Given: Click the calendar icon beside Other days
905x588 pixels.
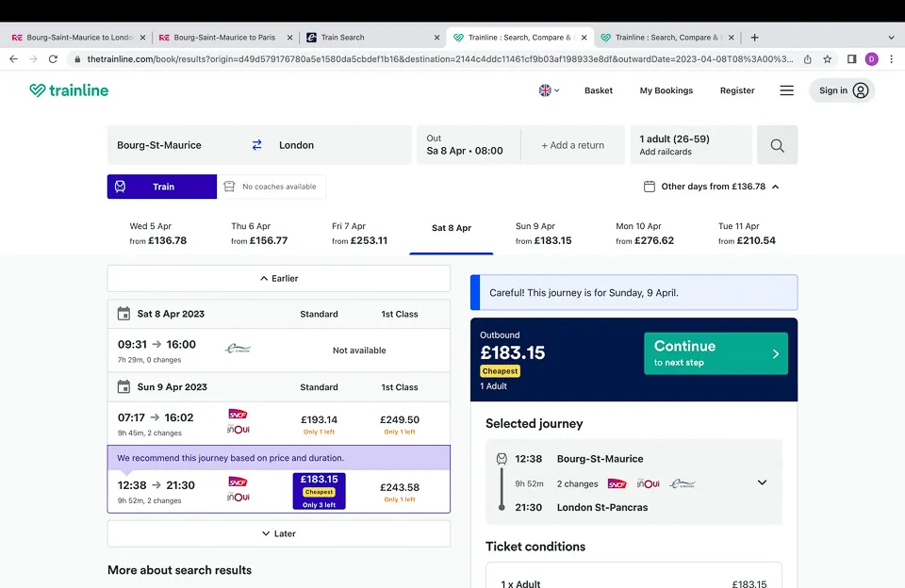Looking at the screenshot, I should coord(650,187).
